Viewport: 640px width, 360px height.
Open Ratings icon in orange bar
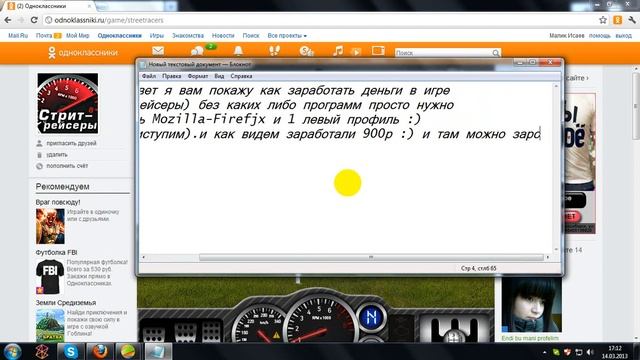click(307, 51)
